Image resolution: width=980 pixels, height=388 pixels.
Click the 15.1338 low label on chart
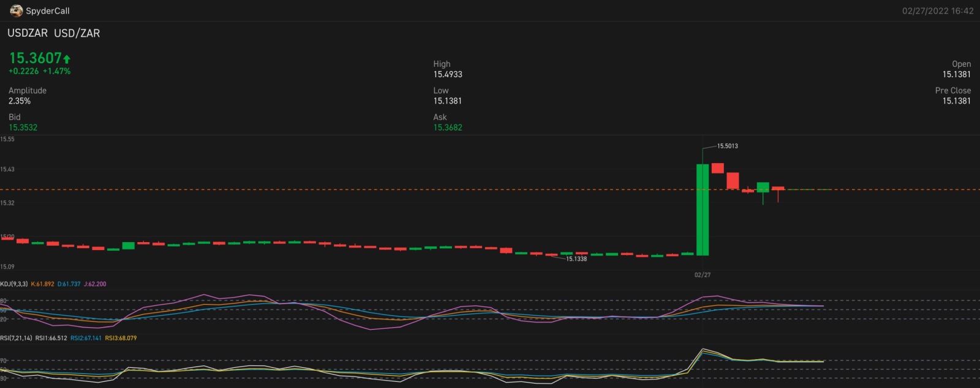576,259
